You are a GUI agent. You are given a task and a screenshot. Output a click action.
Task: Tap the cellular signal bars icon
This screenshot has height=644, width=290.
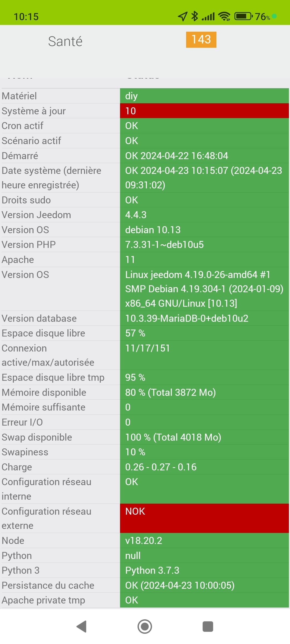[208, 16]
